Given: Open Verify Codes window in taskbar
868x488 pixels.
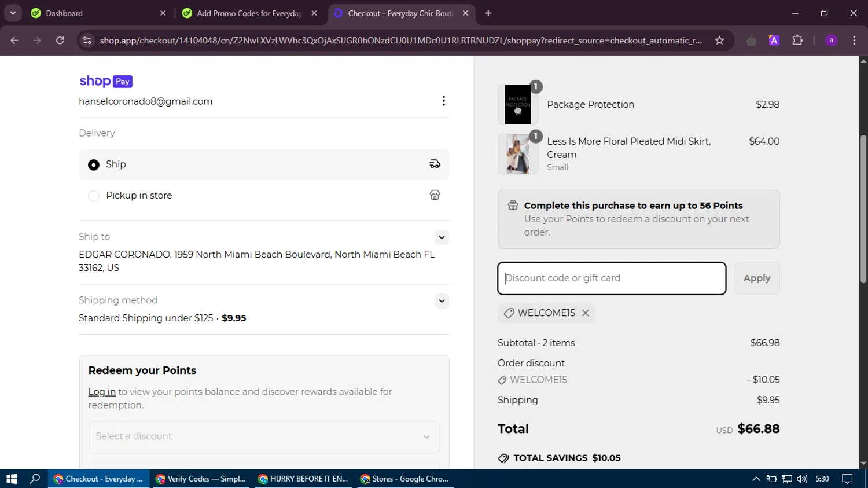Looking at the screenshot, I should (x=201, y=479).
